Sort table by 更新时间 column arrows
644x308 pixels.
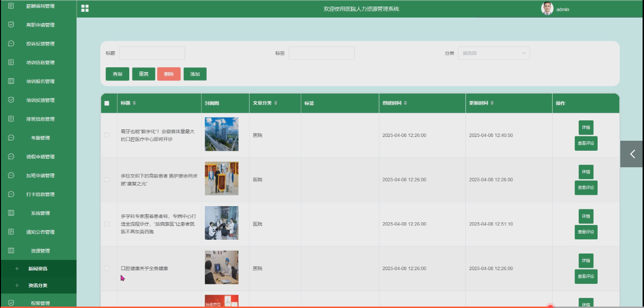492,103
